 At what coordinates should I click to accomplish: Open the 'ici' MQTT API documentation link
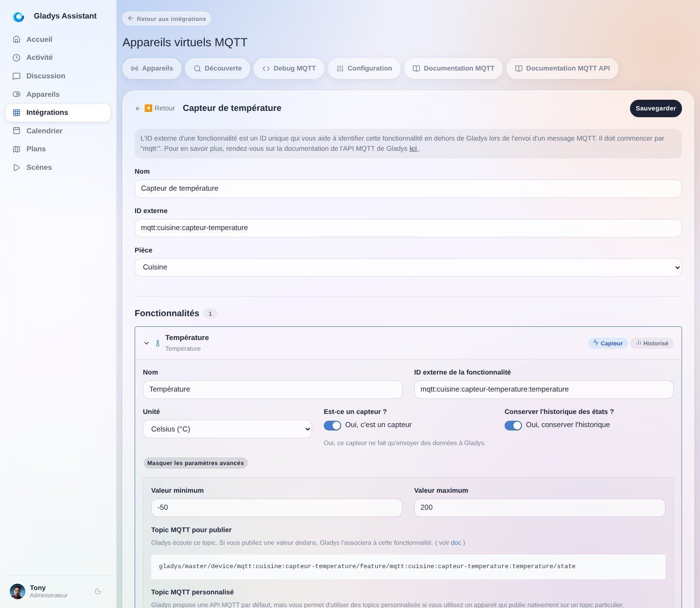click(413, 149)
